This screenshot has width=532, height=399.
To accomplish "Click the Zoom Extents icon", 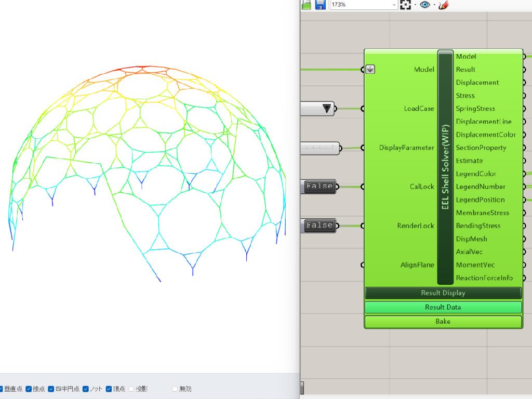I will pyautogui.click(x=405, y=5).
